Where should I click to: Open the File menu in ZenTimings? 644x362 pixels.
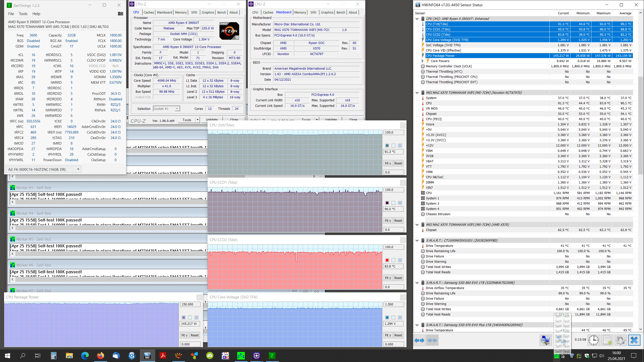click(11, 14)
